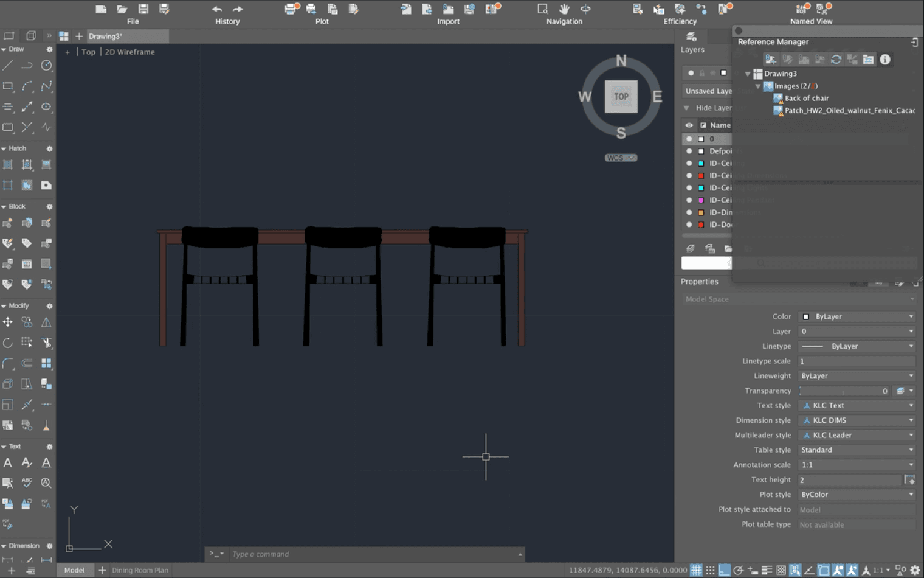Open the 2D Wireframe visual style menu
The height and width of the screenshot is (578, 924).
pyautogui.click(x=130, y=52)
